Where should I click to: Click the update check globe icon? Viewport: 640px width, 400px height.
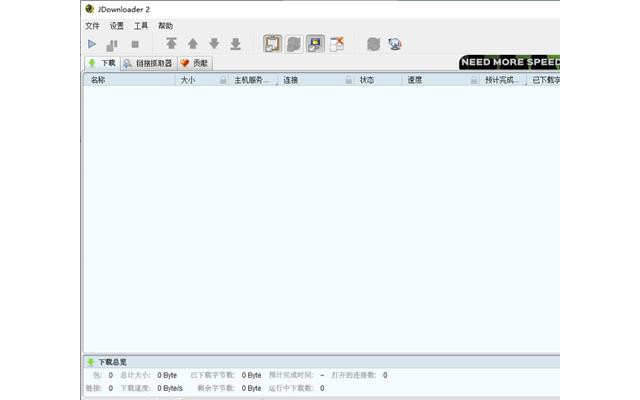pos(395,44)
